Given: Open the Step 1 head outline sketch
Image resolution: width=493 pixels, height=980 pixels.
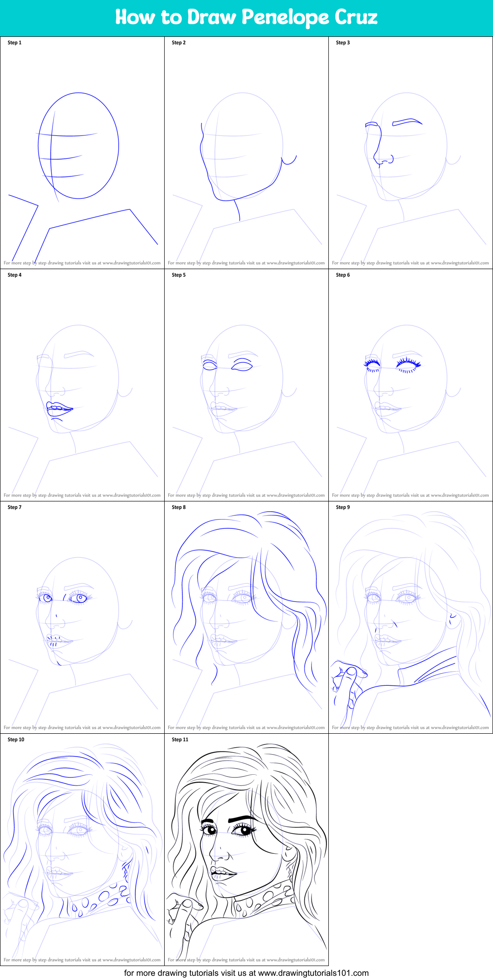Looking at the screenshot, I should [82, 154].
